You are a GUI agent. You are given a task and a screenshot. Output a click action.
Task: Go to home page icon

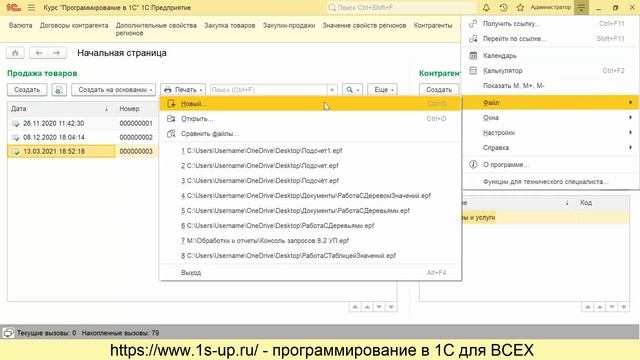pyautogui.click(x=15, y=53)
